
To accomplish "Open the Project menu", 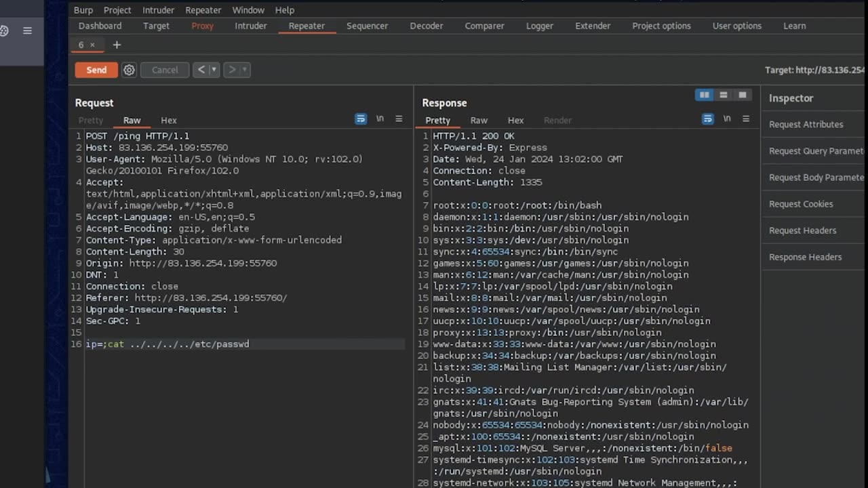I will [x=117, y=10].
